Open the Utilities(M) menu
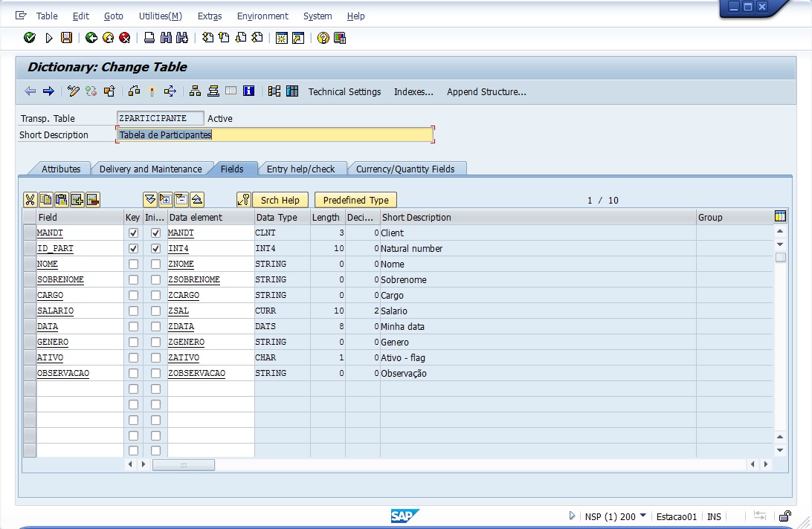 160,16
